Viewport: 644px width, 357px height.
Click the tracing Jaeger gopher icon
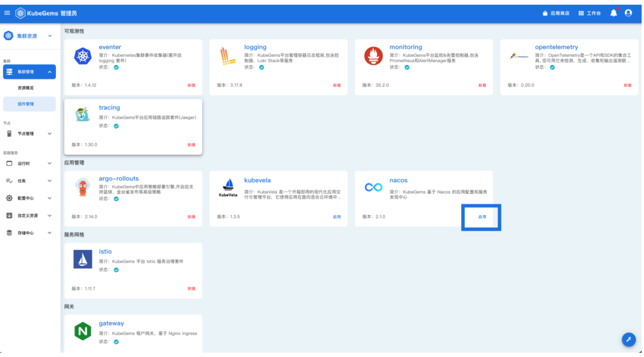coord(82,115)
